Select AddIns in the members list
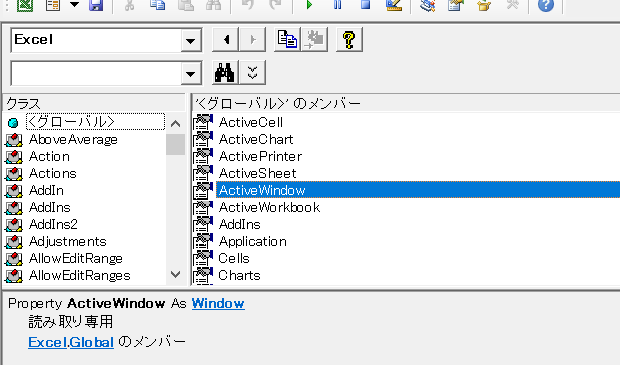 [239, 225]
